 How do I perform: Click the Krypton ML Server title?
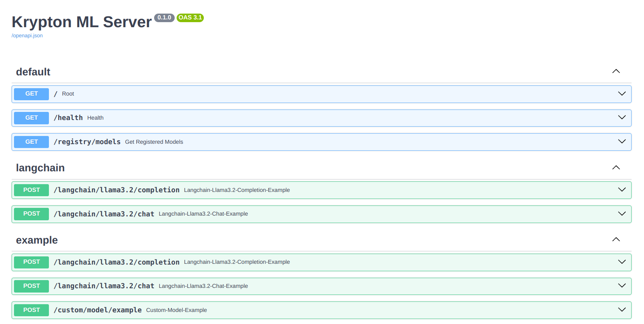pos(82,22)
